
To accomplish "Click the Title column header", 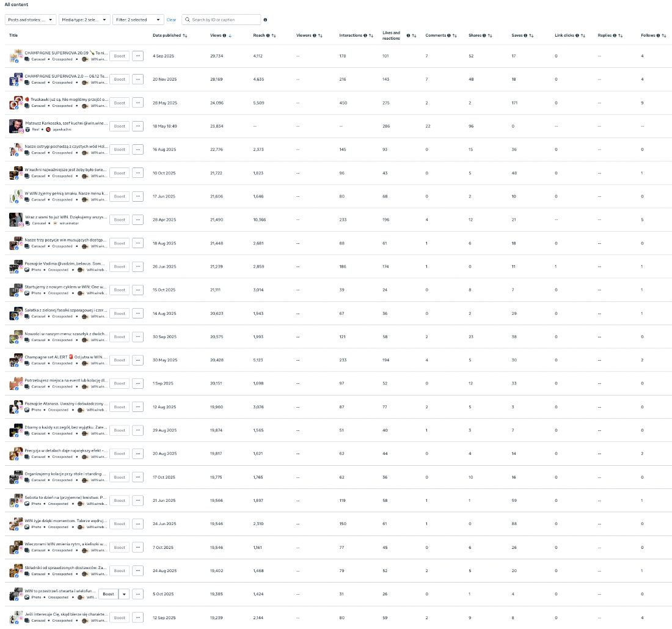I will tap(13, 35).
